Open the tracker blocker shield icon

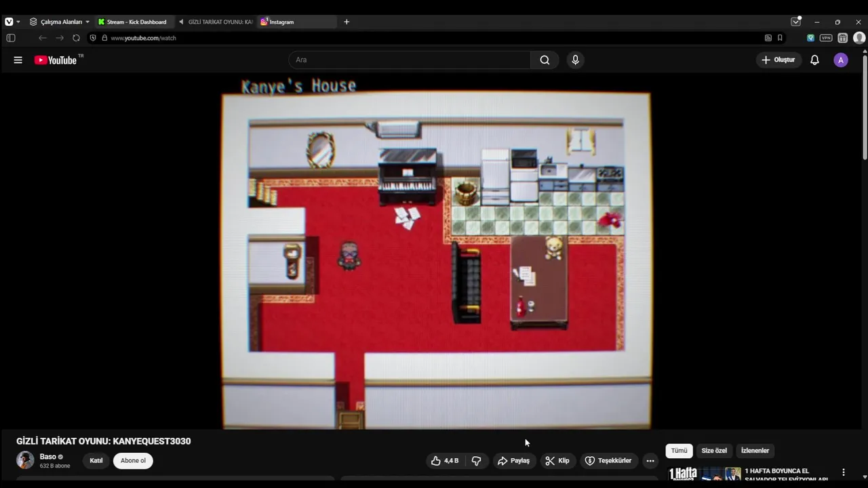point(93,38)
